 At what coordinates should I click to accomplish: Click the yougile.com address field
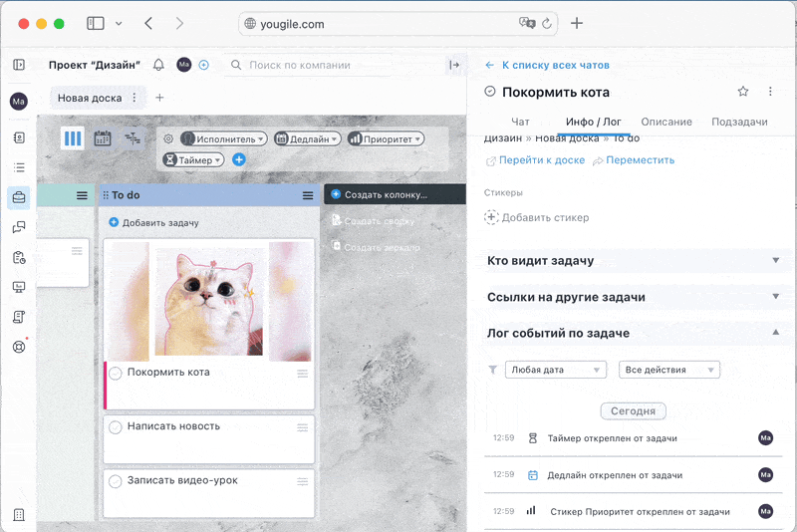tap(398, 23)
